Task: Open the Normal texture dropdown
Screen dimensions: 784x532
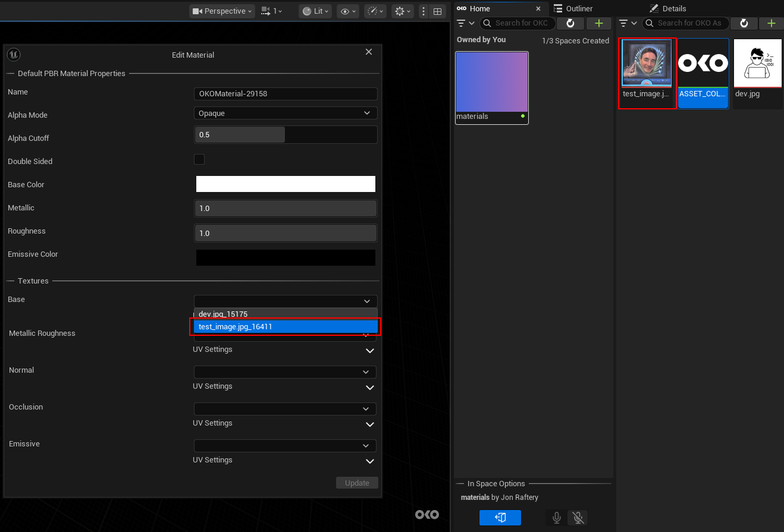Action: [285, 372]
